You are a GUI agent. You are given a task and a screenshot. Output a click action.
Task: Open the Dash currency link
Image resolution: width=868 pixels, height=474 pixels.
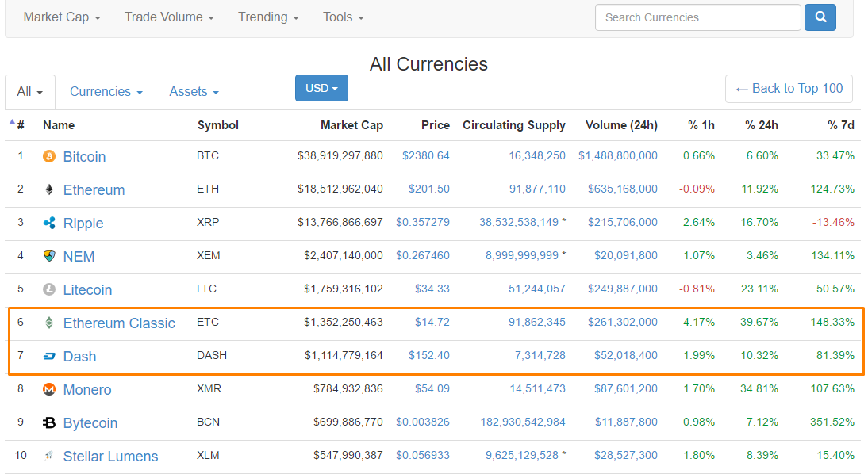79,356
